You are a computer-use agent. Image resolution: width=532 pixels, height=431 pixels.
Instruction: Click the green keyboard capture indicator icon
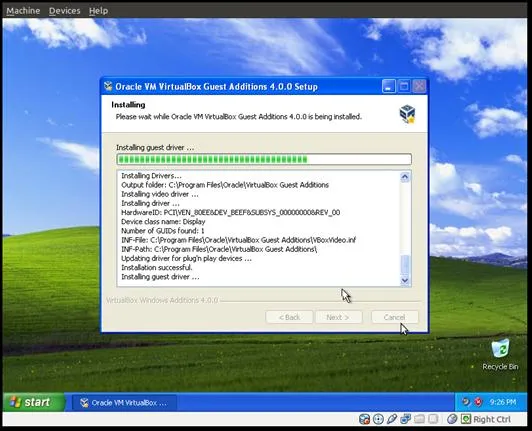466,419
